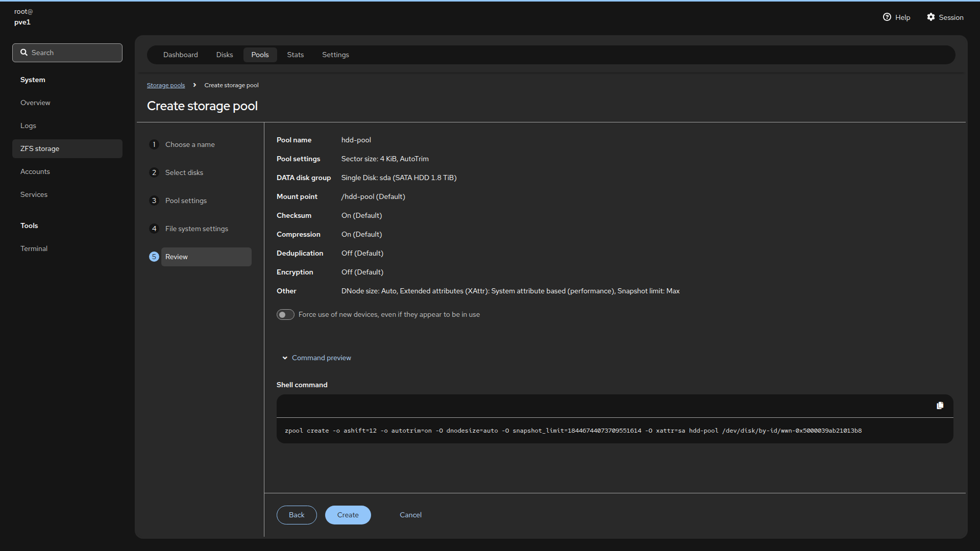The height and width of the screenshot is (551, 980).
Task: Click step 5 Review number badge
Action: point(154,257)
